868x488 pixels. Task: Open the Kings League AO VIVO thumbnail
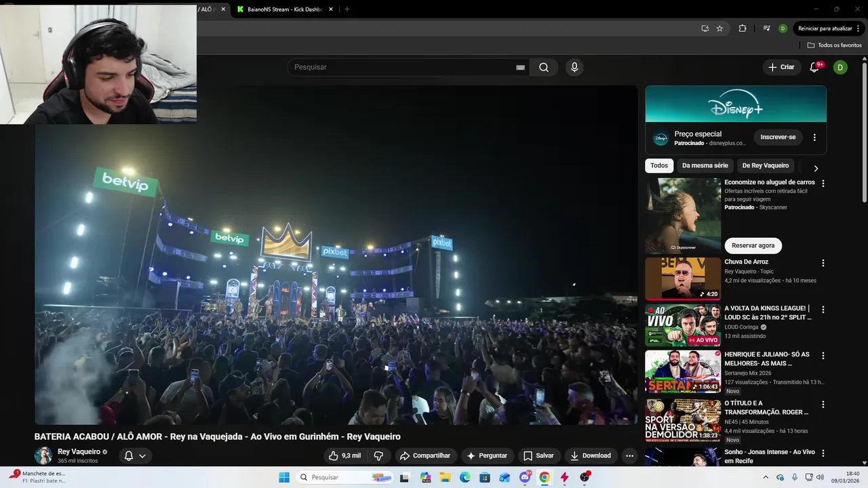[683, 325]
